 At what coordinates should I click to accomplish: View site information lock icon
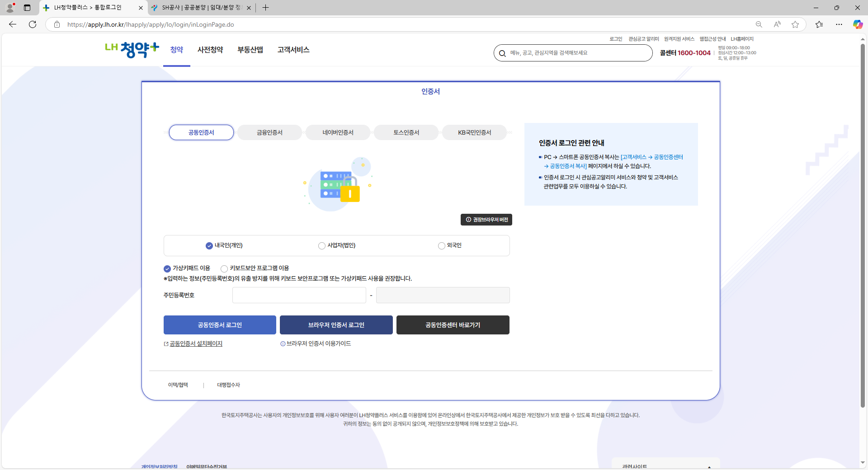(57, 24)
